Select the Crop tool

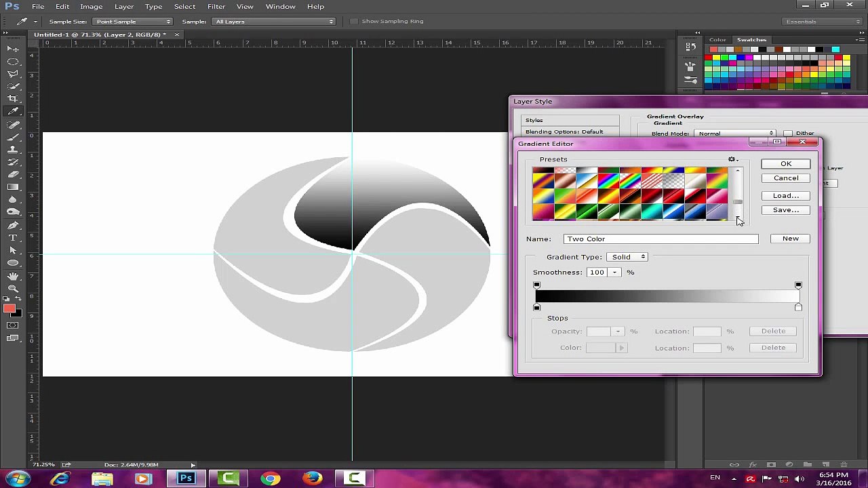(13, 98)
